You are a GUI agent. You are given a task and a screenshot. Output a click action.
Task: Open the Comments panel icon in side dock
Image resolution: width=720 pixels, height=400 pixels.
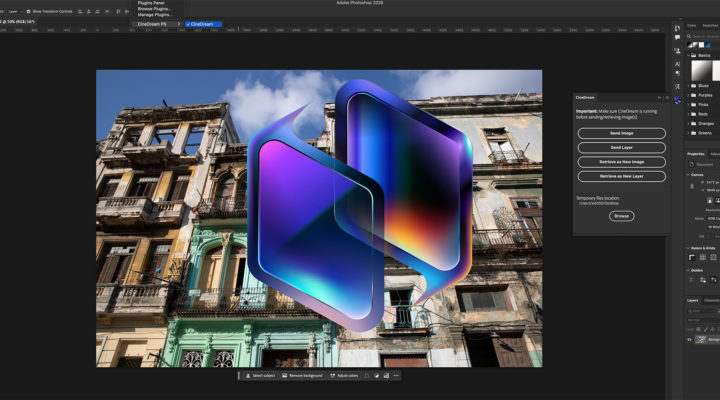[x=677, y=38]
